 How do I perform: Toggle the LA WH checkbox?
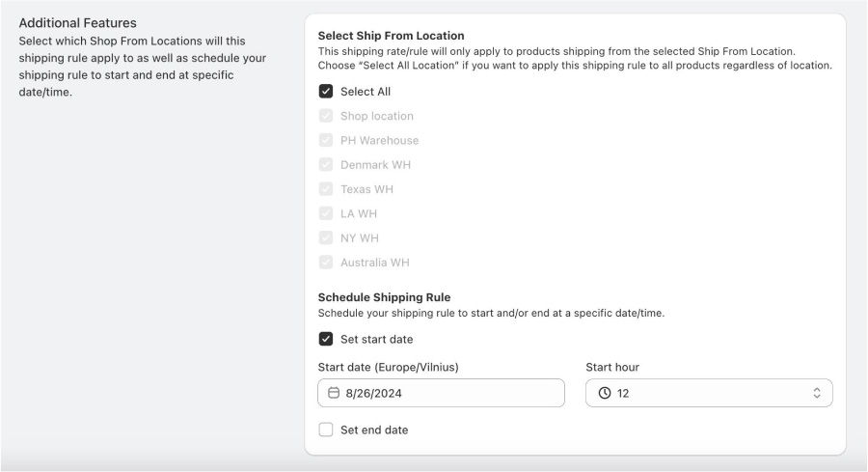(x=326, y=213)
